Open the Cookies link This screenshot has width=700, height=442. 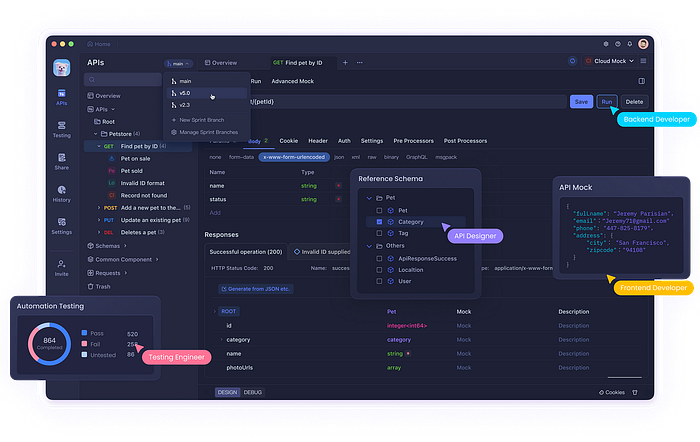pyautogui.click(x=612, y=392)
